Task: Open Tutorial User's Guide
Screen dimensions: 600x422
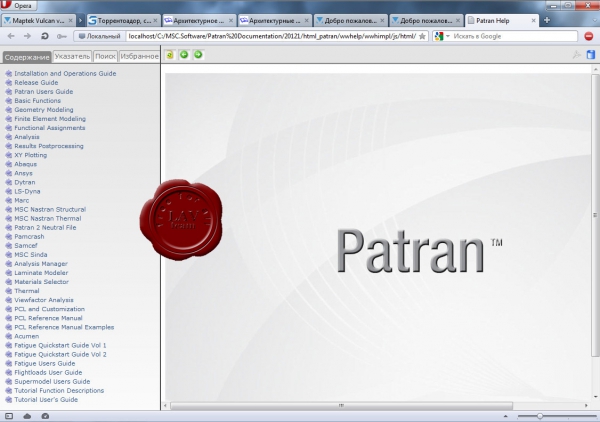Action: pos(46,399)
